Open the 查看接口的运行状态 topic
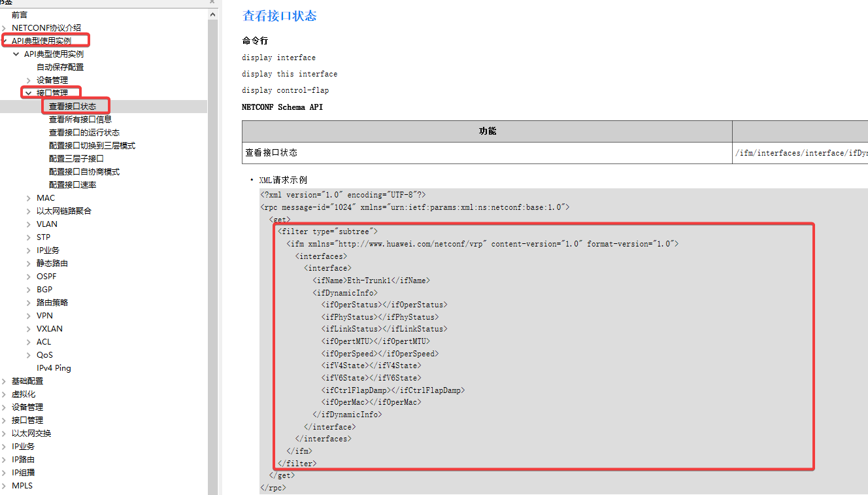The width and height of the screenshot is (868, 495). (84, 132)
